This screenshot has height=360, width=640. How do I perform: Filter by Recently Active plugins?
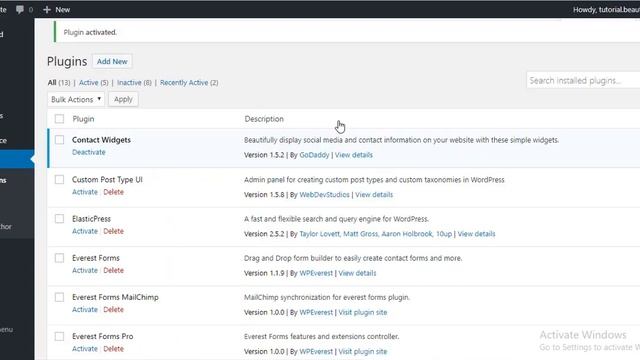tap(184, 82)
